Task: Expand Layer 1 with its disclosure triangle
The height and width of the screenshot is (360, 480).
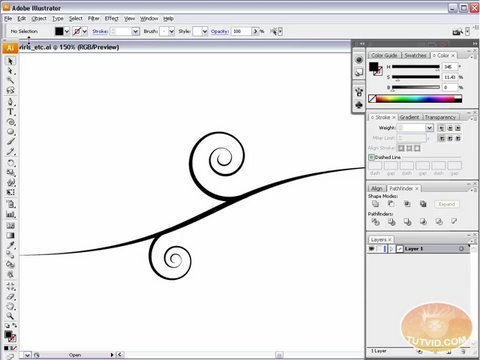Action: pyautogui.click(x=392, y=249)
